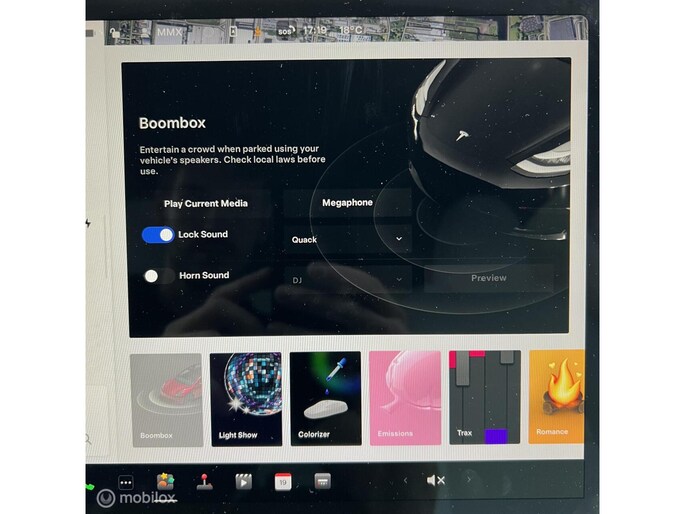This screenshot has width=685, height=514.
Task: Expand the Quack lock sound dropdown
Action: pos(347,240)
